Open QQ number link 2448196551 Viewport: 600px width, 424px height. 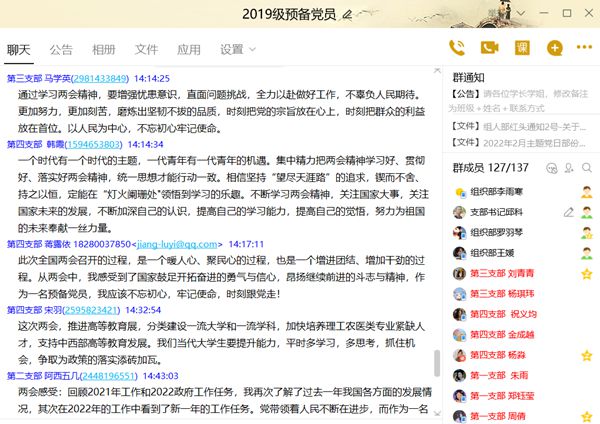tap(109, 376)
